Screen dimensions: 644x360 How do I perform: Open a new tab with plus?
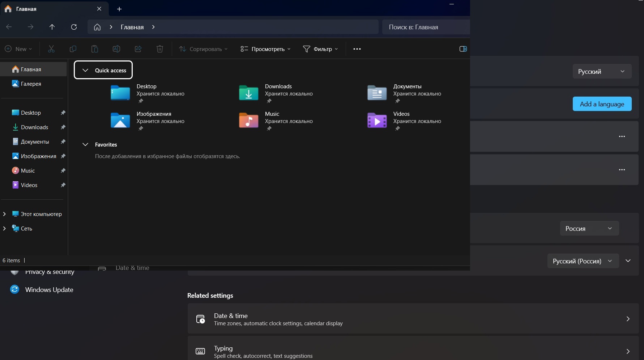pos(119,9)
